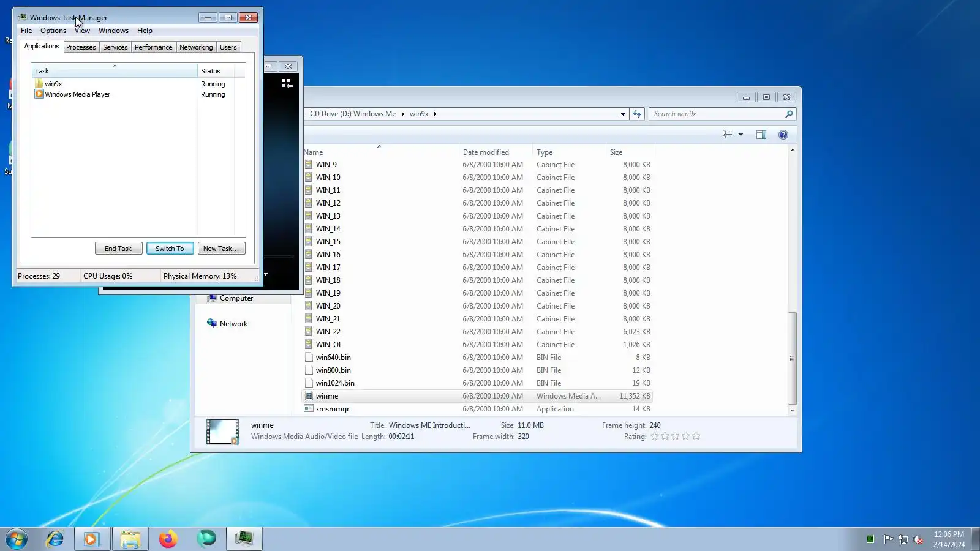
Task: Switch to the Users tab
Action: point(228,47)
